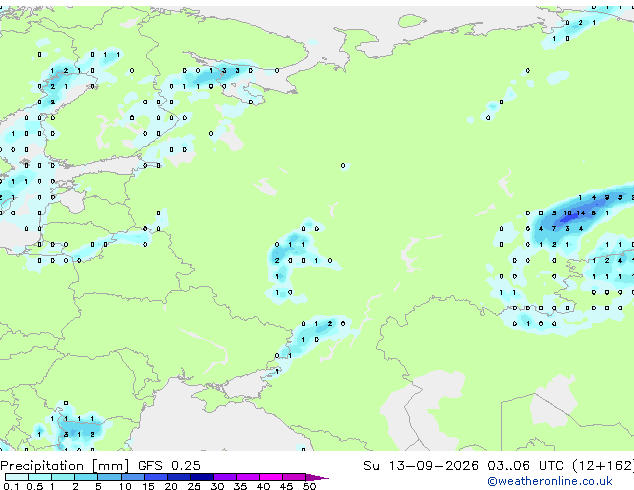Select the legend swatch between 10 and 15
Viewport: 634px width, 490px height.
pyautogui.click(x=133, y=477)
